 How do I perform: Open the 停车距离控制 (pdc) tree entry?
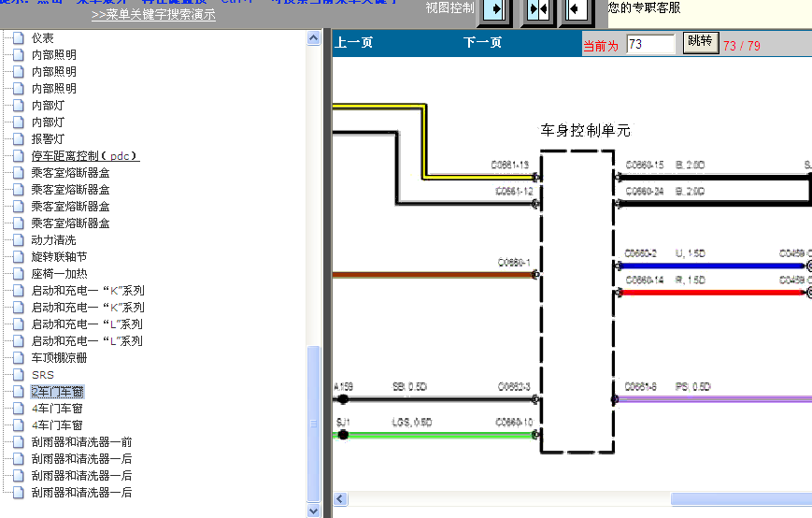pos(85,156)
